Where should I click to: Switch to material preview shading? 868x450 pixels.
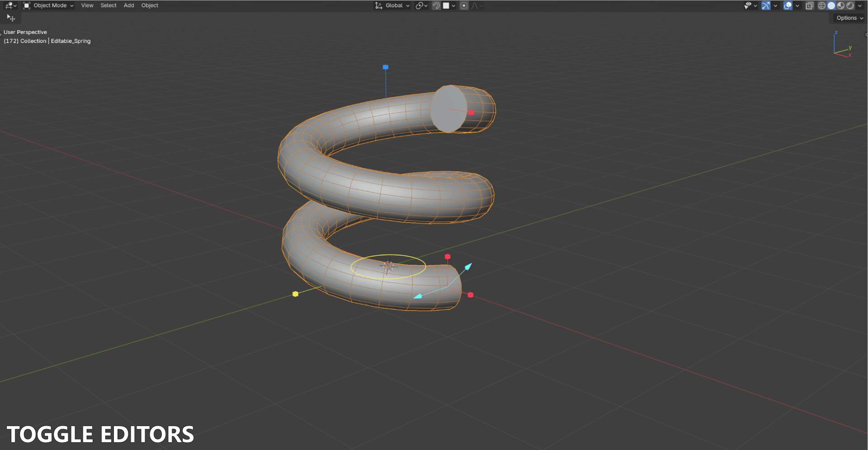tap(841, 5)
